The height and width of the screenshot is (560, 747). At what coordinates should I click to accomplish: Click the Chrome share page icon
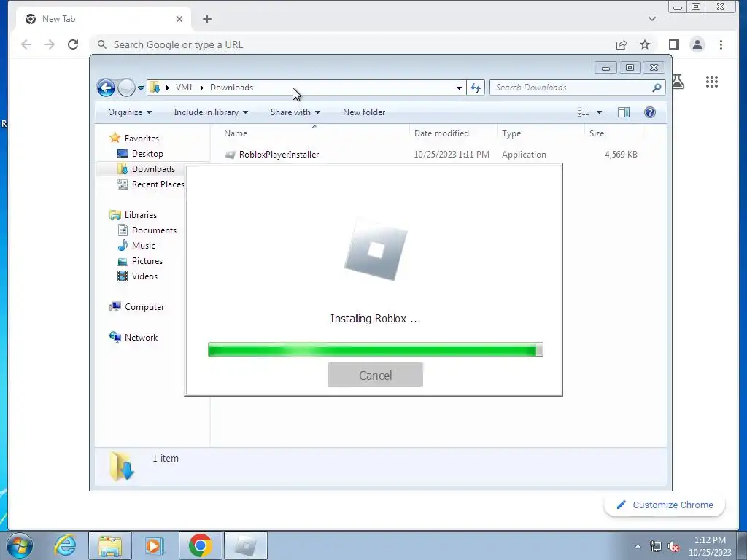point(622,44)
